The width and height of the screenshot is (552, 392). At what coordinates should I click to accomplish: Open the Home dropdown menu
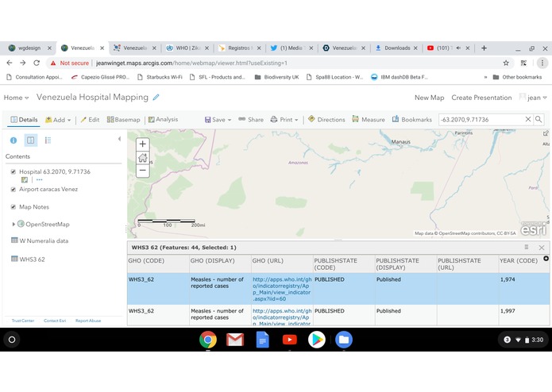(x=16, y=98)
